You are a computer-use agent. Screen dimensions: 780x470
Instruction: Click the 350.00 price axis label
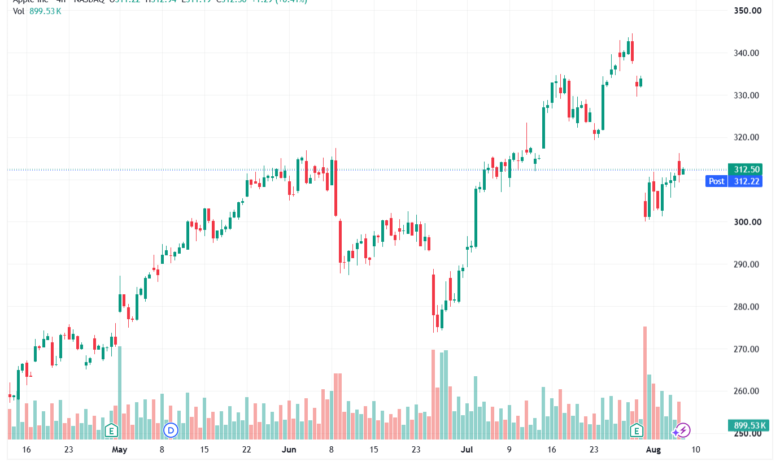tap(747, 10)
